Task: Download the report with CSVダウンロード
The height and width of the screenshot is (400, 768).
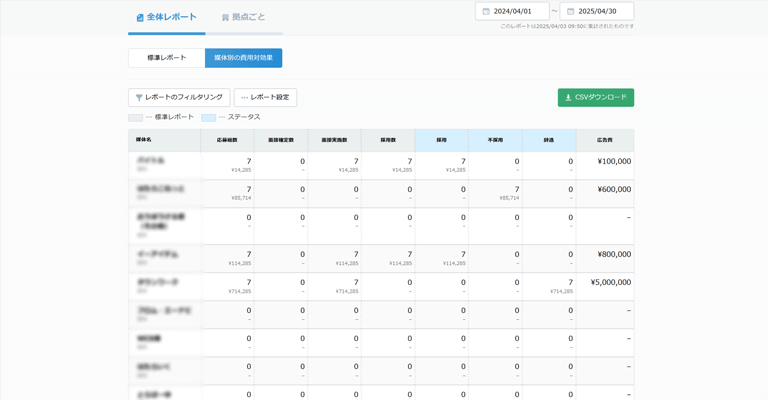Action: 596,97
